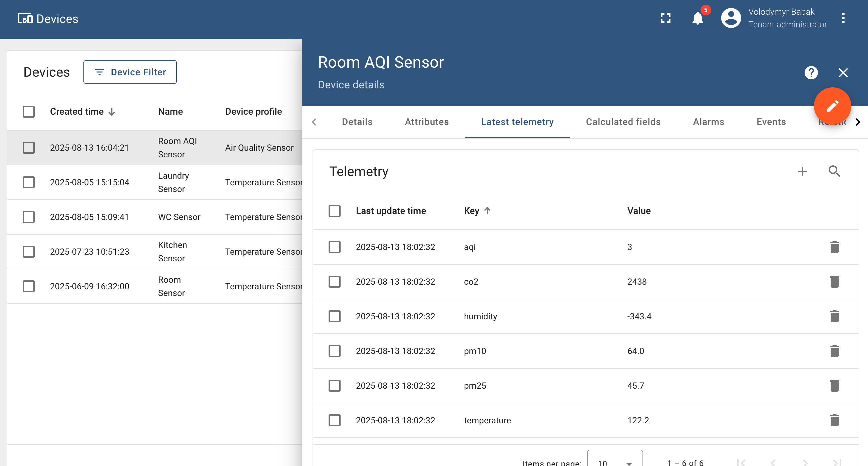The width and height of the screenshot is (868, 466).
Task: Delete the co2 telemetry entry
Action: (x=835, y=281)
